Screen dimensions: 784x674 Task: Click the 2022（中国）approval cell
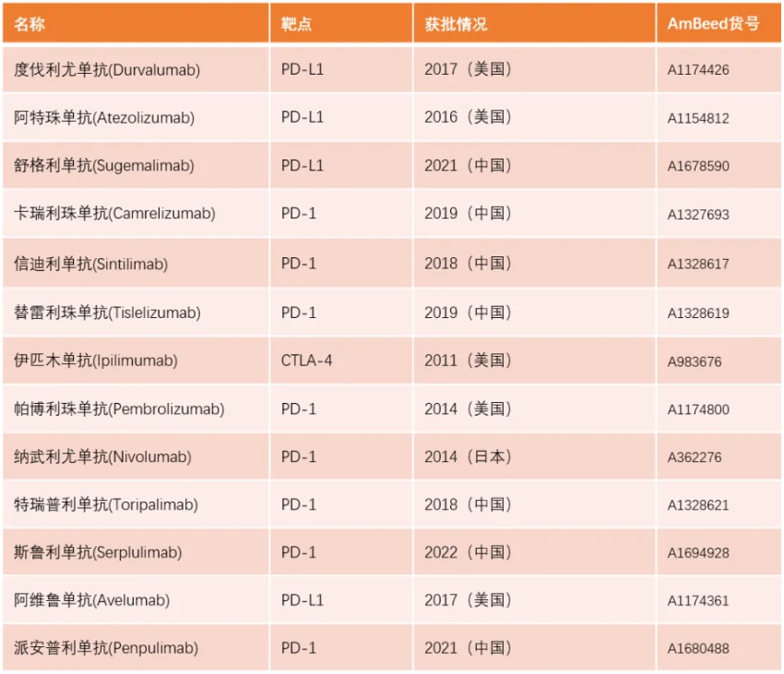pos(468,552)
